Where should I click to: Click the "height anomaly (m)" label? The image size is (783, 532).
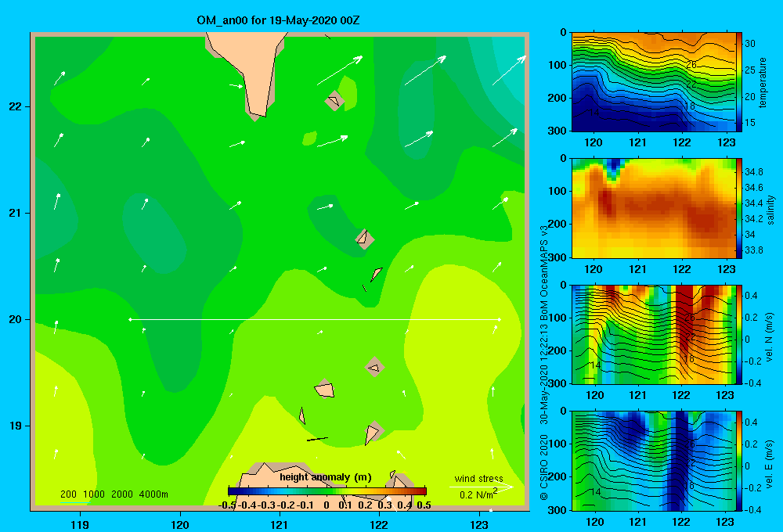[326, 477]
